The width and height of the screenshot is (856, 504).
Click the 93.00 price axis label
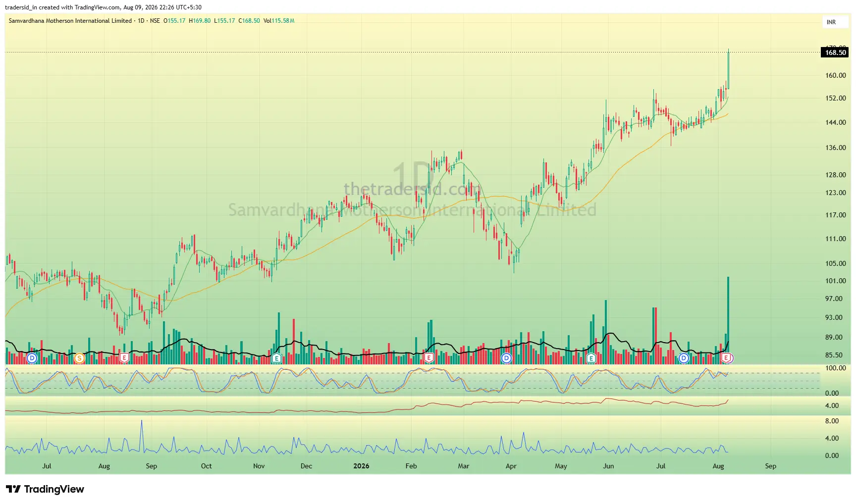834,318
